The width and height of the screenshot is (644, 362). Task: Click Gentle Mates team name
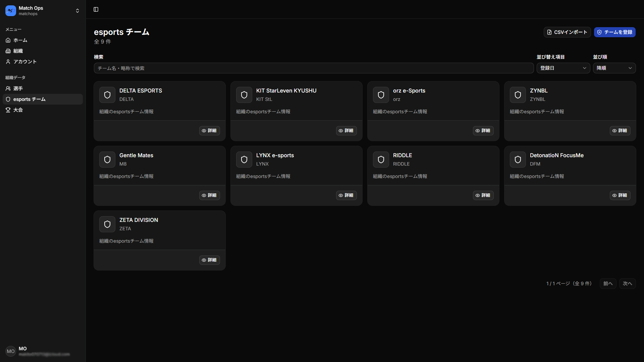tap(136, 156)
